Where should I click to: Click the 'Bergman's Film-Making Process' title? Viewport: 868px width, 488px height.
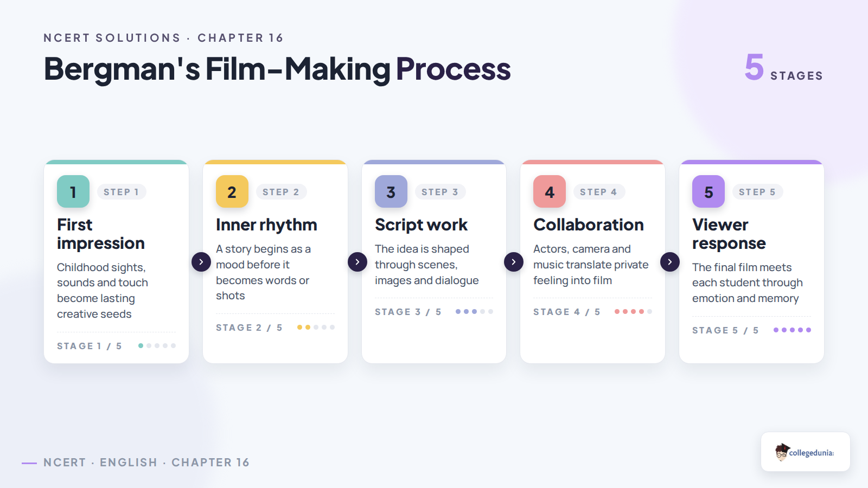(x=277, y=69)
